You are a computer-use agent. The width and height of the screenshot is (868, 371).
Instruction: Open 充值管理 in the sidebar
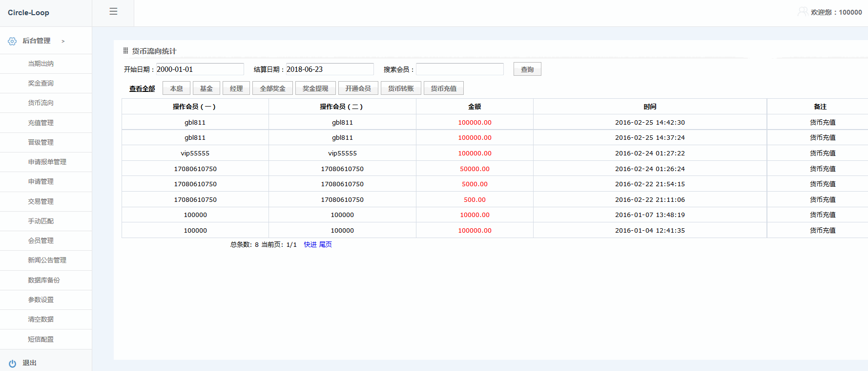41,123
